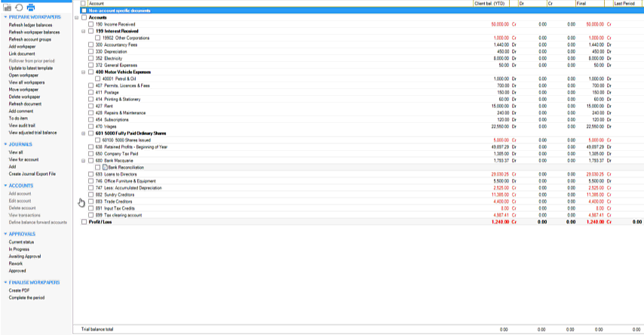Collapse the Prepare Workpapers sidebar section
The image size is (644, 335).
click(5, 17)
